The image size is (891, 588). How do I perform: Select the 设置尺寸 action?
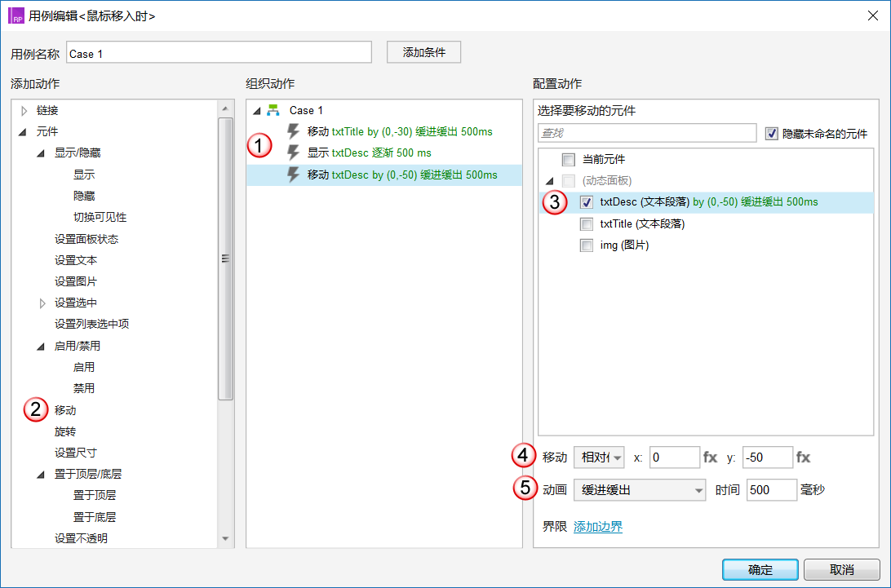[x=76, y=453]
